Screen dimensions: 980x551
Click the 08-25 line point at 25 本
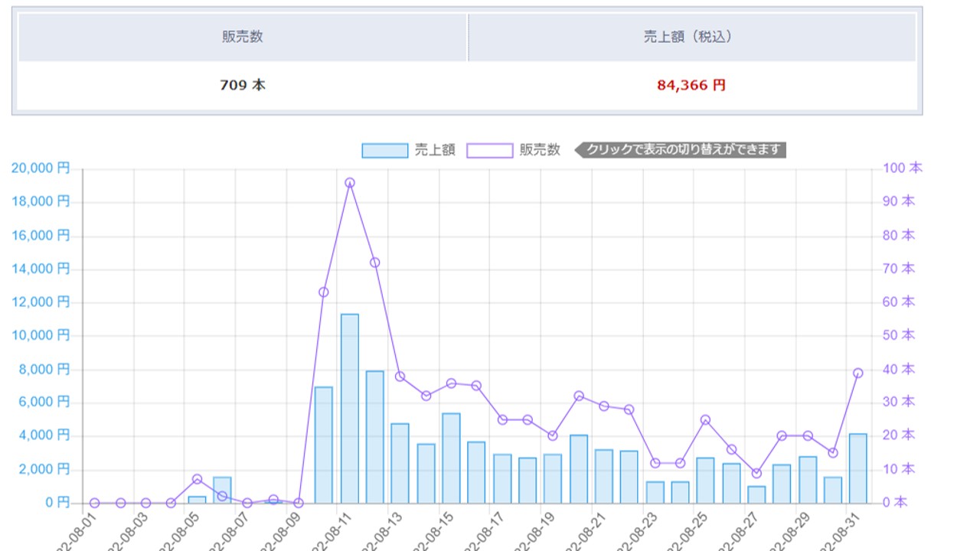point(706,419)
